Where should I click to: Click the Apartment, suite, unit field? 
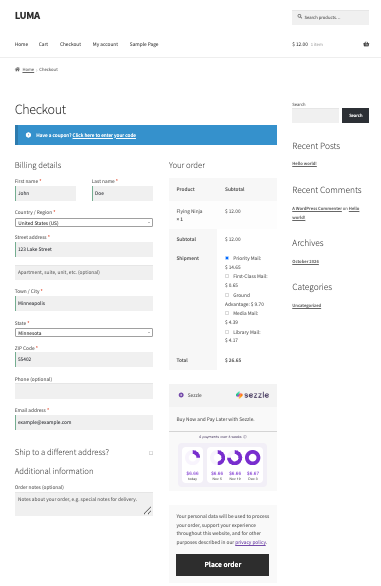click(x=84, y=272)
